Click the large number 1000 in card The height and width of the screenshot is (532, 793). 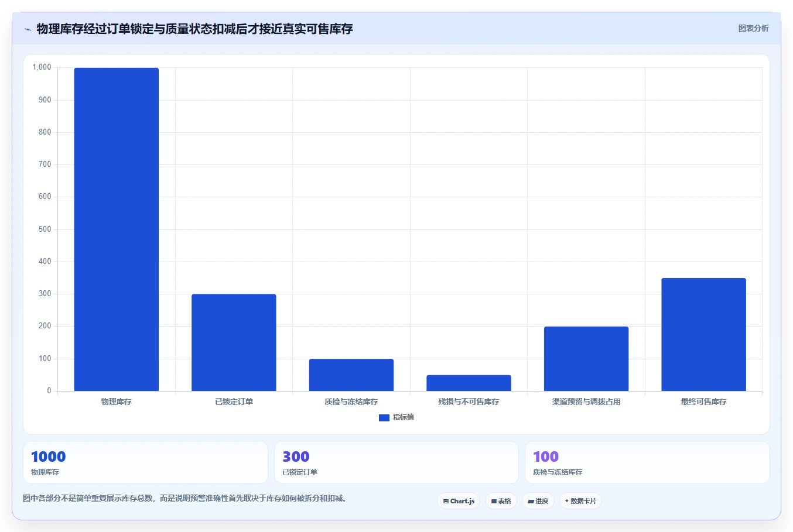[48, 457]
